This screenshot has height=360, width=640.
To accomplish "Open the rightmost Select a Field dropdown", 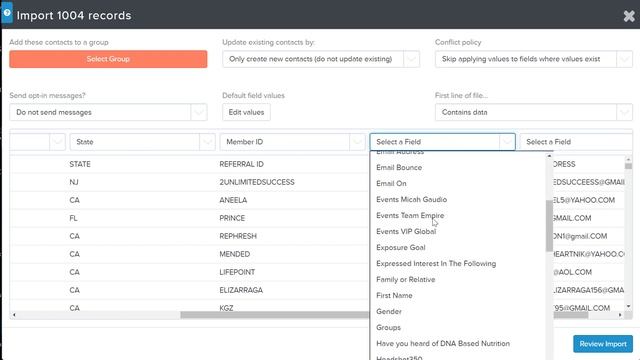I will point(576,142).
